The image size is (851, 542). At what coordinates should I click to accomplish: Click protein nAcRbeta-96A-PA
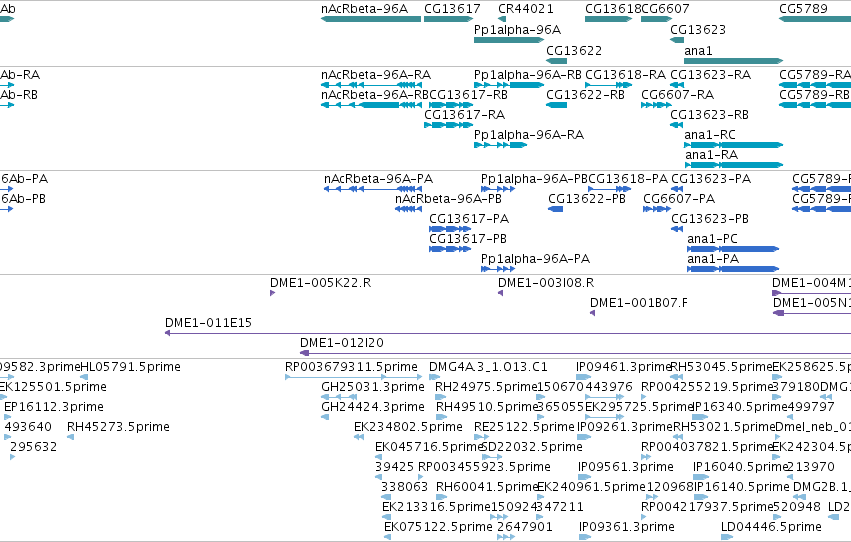373,189
